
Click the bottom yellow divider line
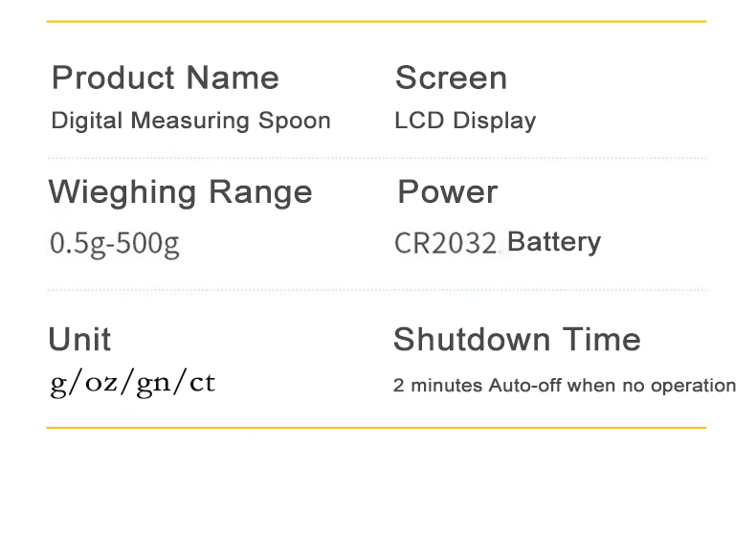coord(376,428)
